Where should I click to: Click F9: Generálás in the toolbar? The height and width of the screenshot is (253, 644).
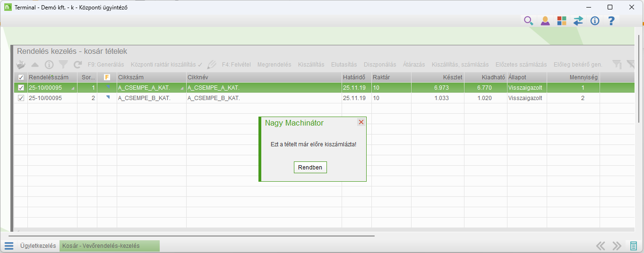click(106, 64)
